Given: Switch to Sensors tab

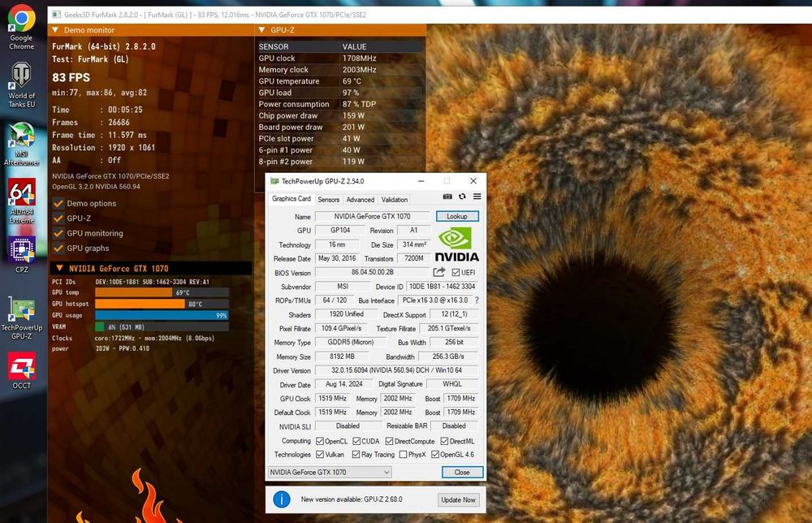Looking at the screenshot, I should 329,199.
